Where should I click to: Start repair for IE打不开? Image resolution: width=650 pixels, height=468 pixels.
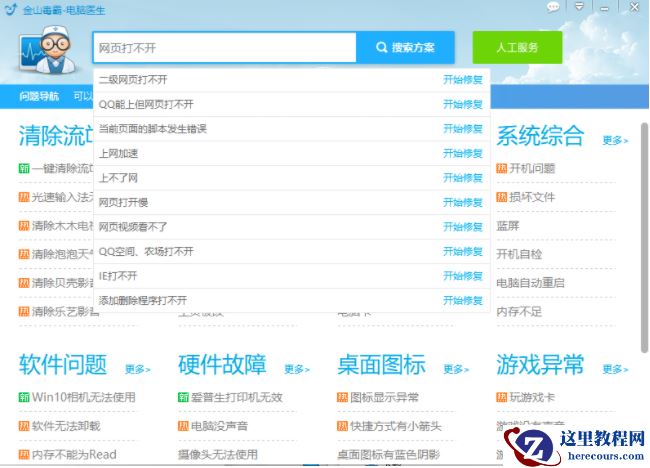463,276
